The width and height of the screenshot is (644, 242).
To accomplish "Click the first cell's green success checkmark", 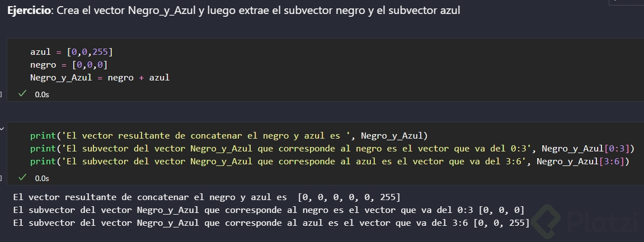I will pyautogui.click(x=22, y=94).
